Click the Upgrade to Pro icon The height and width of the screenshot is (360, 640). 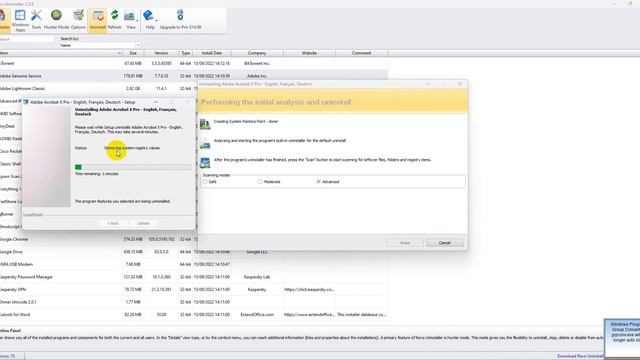pyautogui.click(x=180, y=20)
